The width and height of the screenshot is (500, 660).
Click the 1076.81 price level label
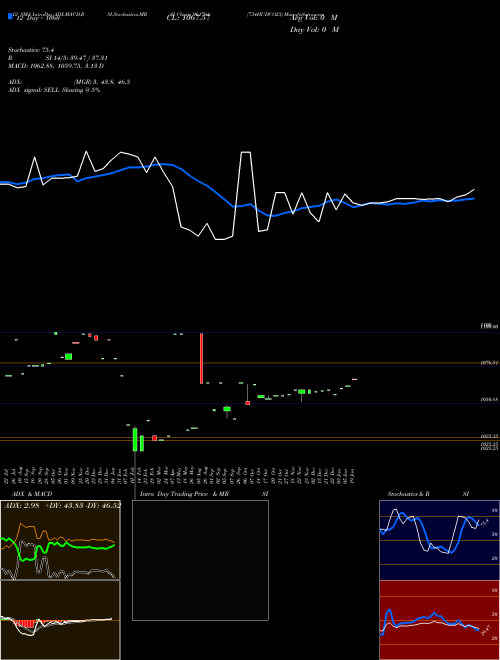[x=490, y=362]
